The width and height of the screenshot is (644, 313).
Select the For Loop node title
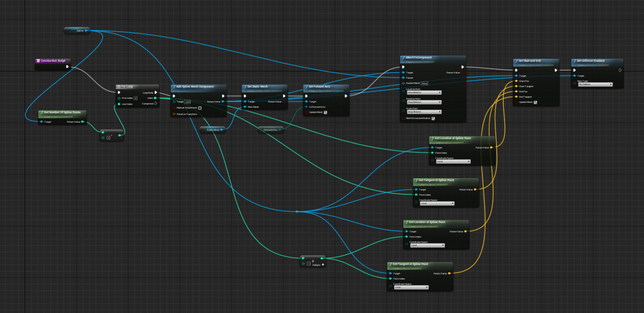pyautogui.click(x=127, y=86)
